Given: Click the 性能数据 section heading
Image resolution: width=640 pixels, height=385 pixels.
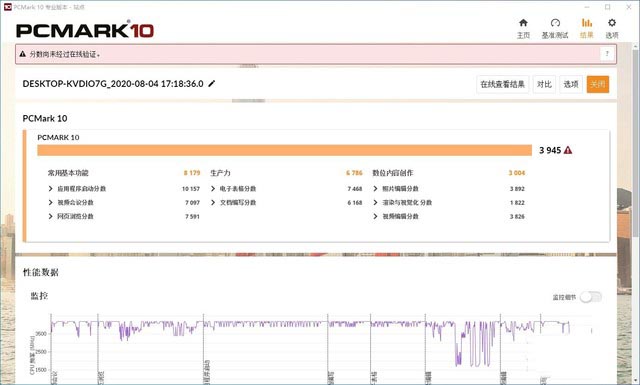Looking at the screenshot, I should tap(40, 272).
